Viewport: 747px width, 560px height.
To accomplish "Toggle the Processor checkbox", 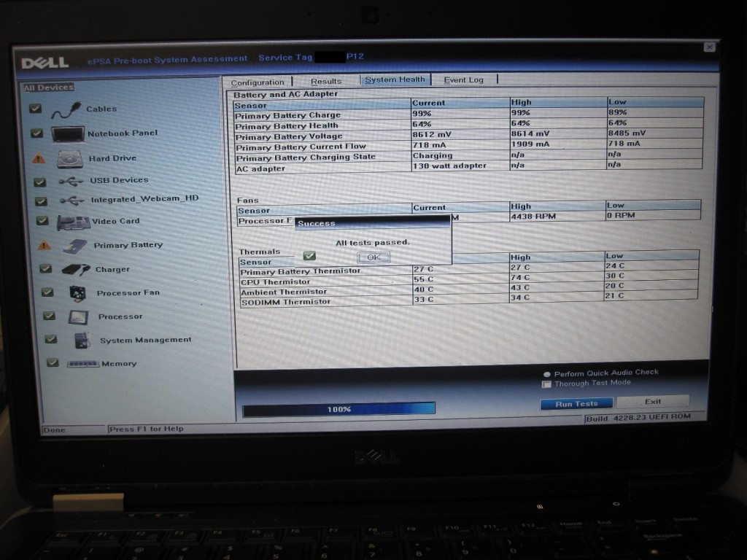I will coord(49,316).
